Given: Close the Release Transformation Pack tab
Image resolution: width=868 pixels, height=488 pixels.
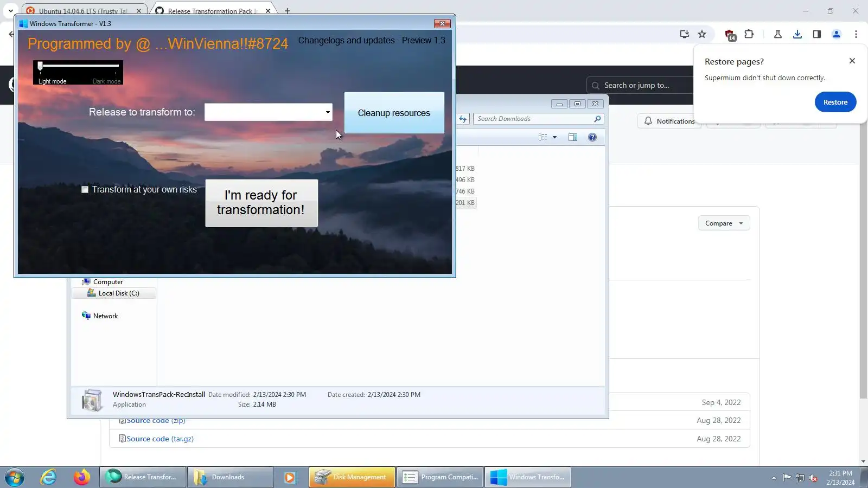Looking at the screenshot, I should tap(268, 11).
